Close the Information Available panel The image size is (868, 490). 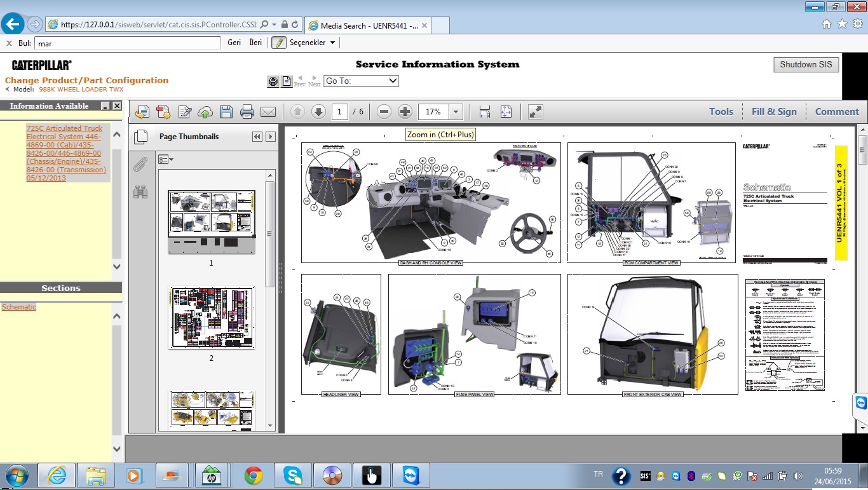(x=117, y=106)
